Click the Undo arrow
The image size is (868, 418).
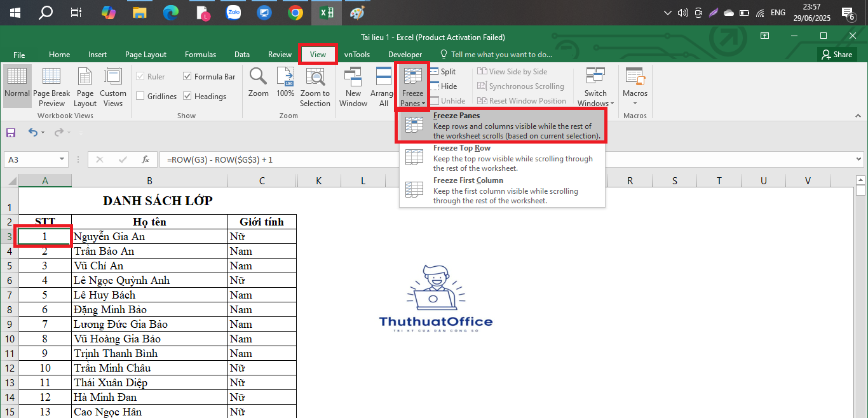pos(32,133)
